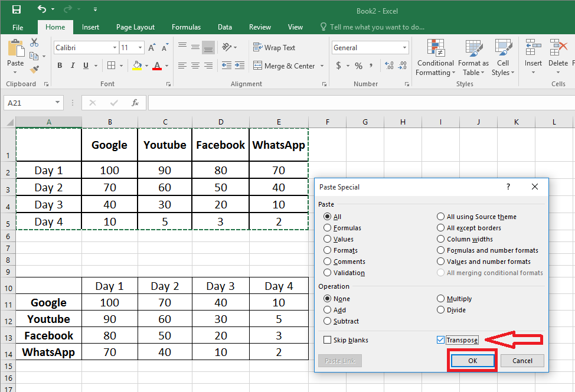Click the Cancel button
This screenshot has height=392, width=575.
point(522,360)
